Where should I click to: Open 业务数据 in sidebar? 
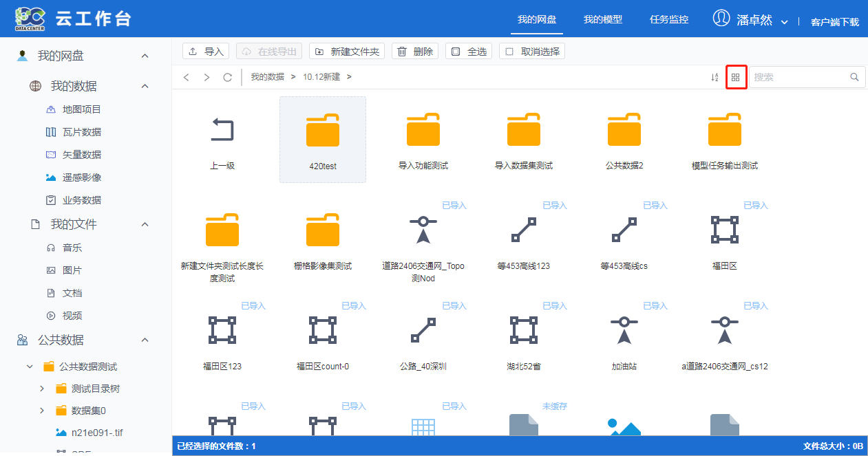click(82, 200)
